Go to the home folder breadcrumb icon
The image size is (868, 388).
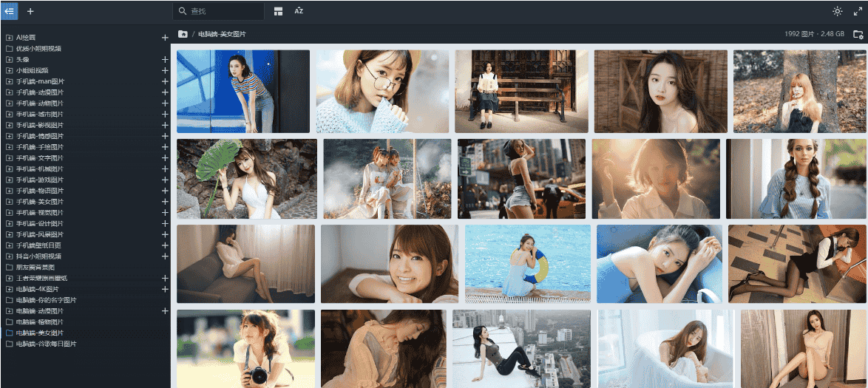pos(183,35)
